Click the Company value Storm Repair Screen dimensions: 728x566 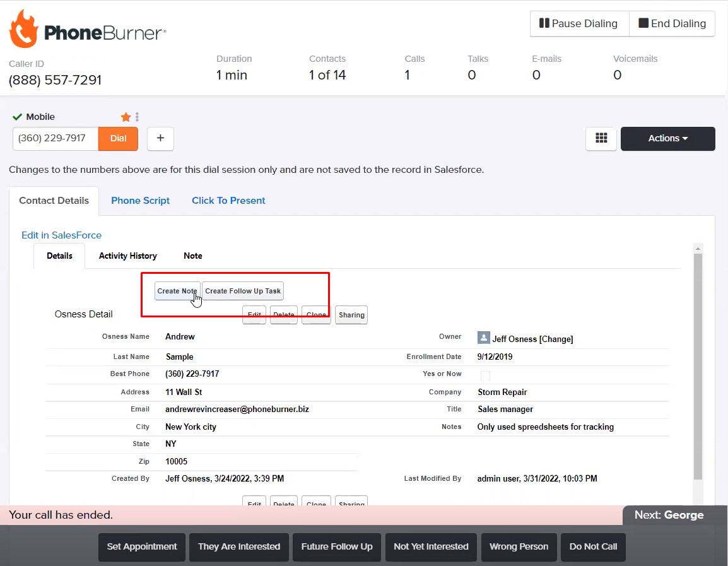pyautogui.click(x=502, y=392)
